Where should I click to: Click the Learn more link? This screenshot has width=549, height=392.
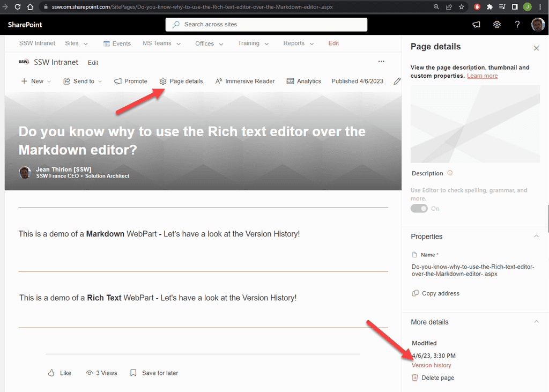pos(482,76)
